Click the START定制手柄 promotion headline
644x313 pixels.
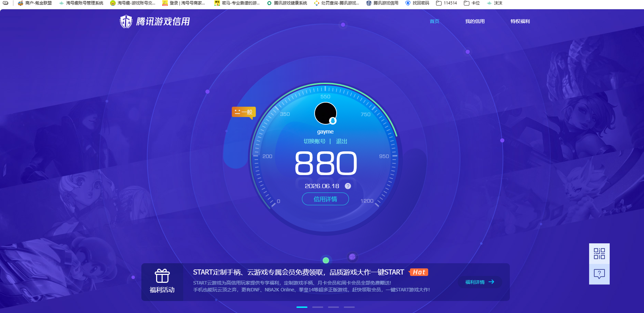pos(298,272)
